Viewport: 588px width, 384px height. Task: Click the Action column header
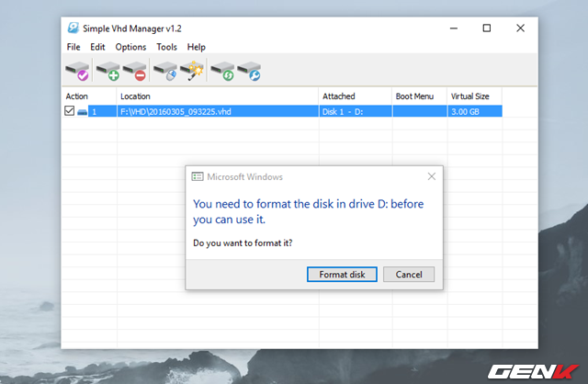pyautogui.click(x=89, y=96)
